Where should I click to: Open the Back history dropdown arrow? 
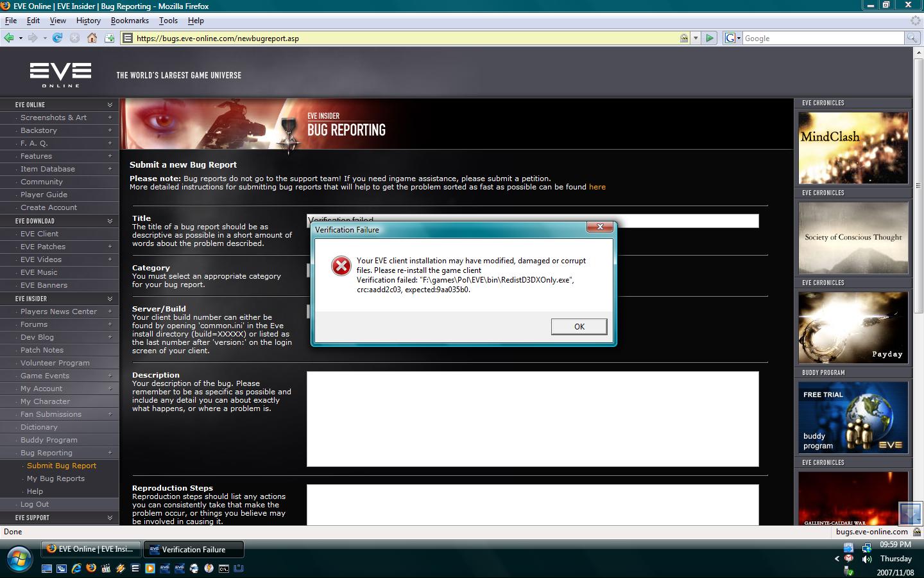click(21, 38)
